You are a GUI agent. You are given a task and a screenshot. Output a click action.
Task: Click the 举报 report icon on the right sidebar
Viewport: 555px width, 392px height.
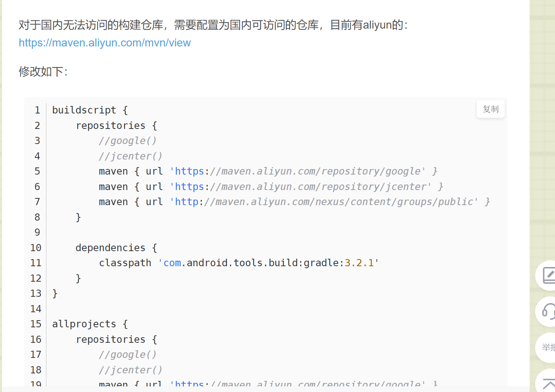click(x=549, y=348)
